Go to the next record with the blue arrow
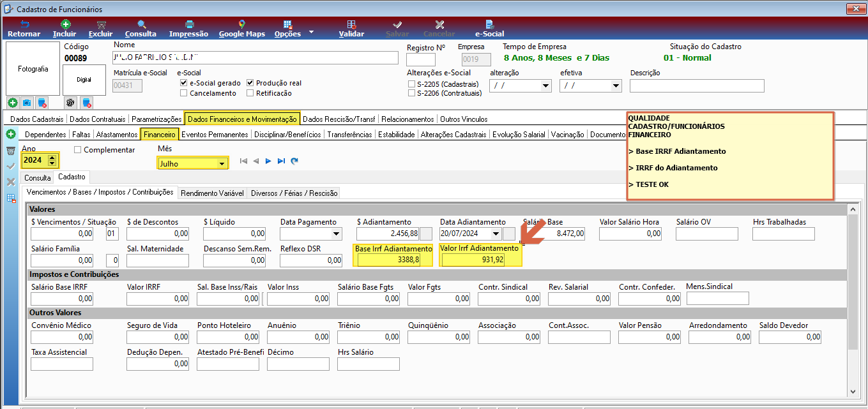868x409 pixels. point(268,161)
